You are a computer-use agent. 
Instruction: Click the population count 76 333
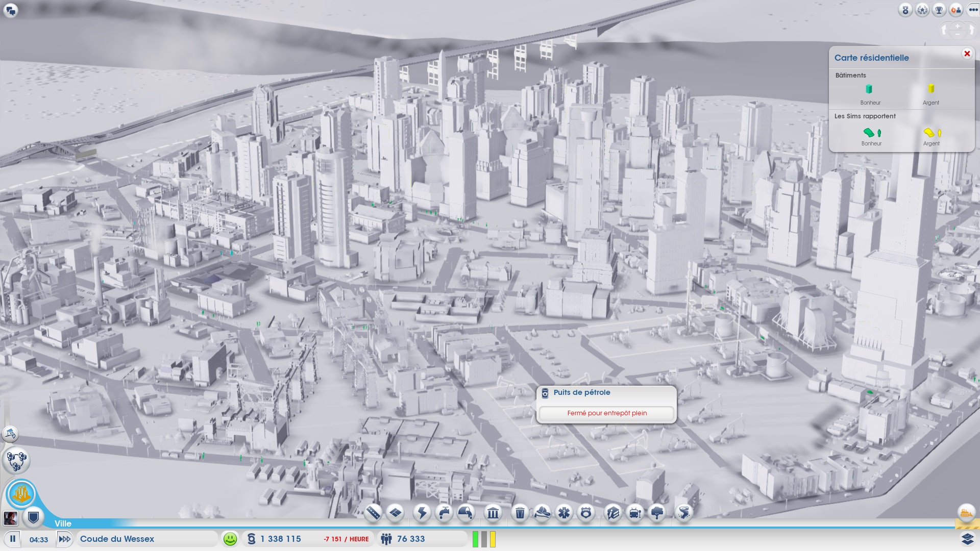[x=411, y=539]
